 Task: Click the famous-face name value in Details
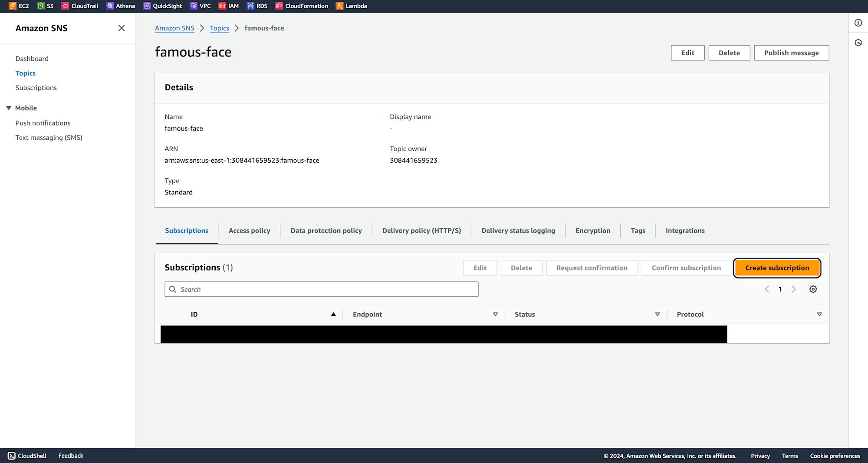[x=184, y=128]
